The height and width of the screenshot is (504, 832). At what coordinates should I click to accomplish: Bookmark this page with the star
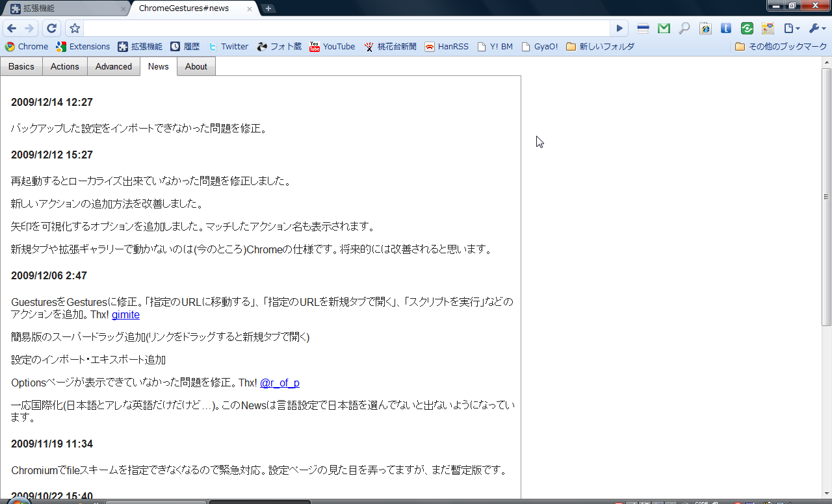[x=75, y=29]
